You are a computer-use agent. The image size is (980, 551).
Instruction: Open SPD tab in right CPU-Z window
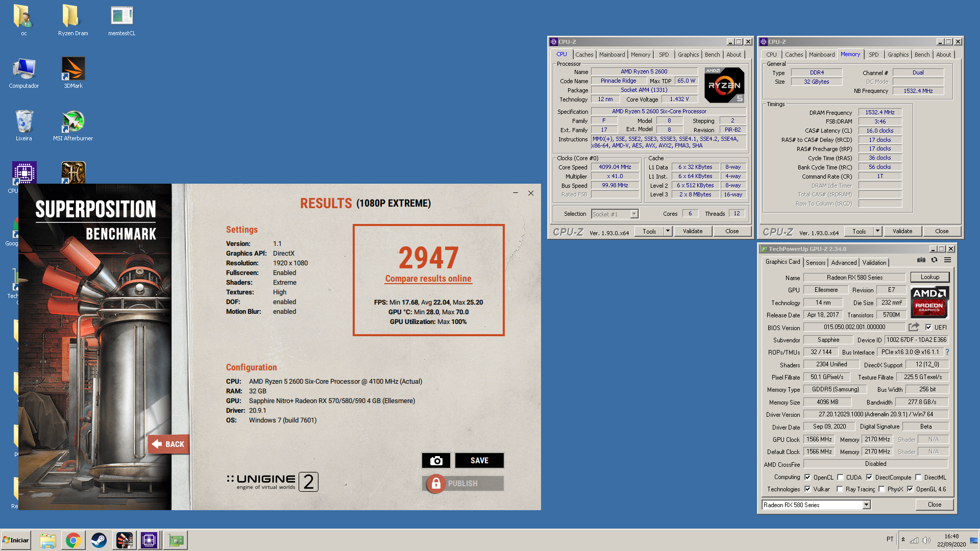874,55
